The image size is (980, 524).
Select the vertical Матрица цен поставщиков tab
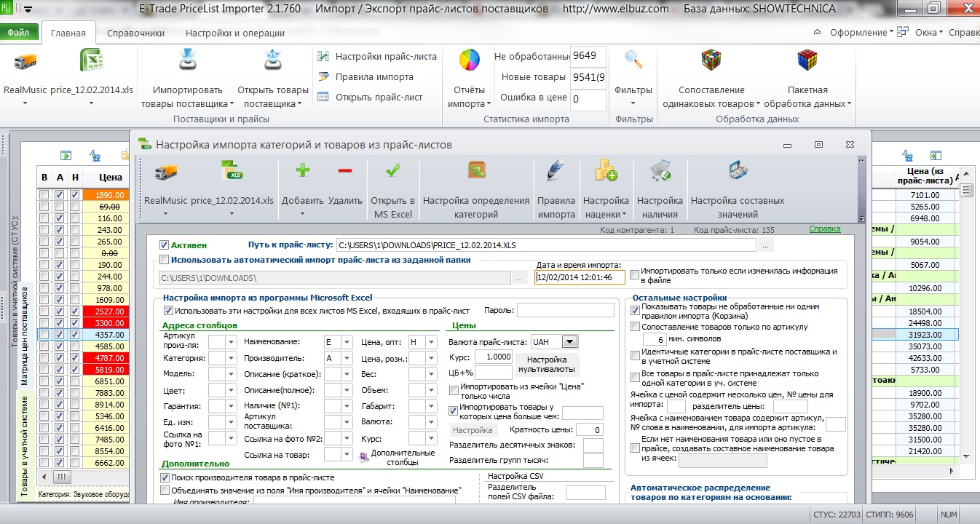24,336
